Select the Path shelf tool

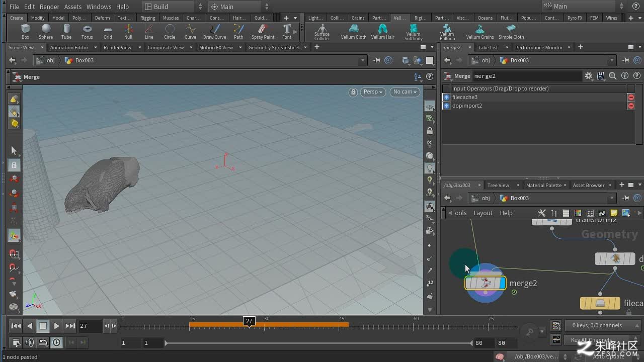coord(238,32)
